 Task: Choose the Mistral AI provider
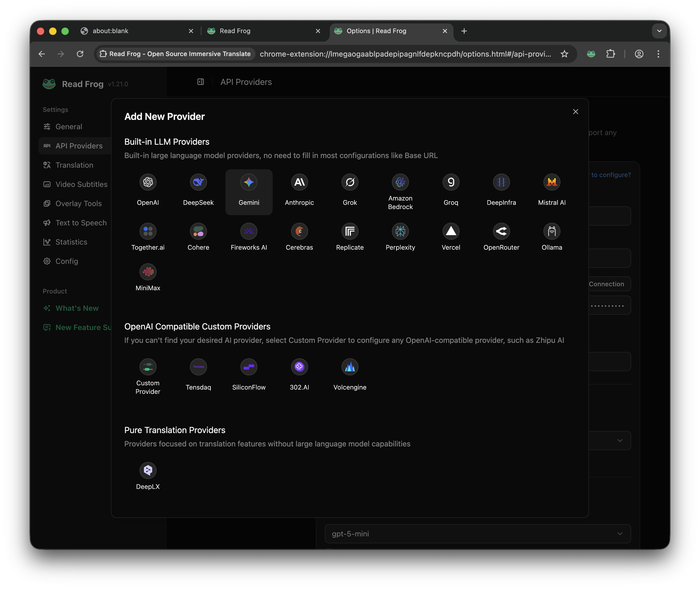pos(551,182)
